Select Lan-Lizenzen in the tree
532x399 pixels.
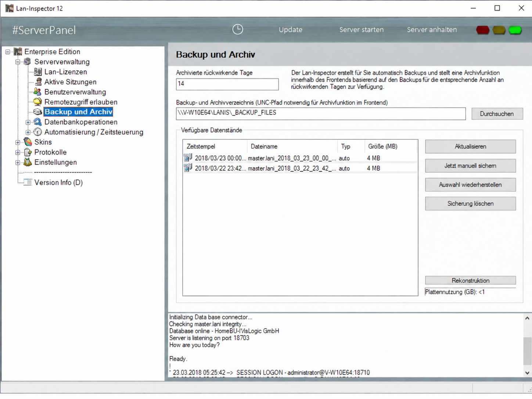(x=66, y=72)
